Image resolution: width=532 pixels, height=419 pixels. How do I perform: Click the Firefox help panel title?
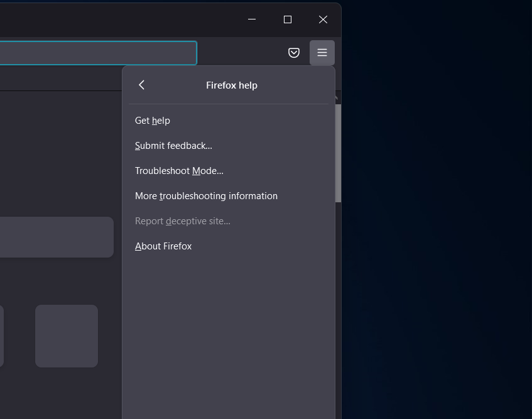232,85
